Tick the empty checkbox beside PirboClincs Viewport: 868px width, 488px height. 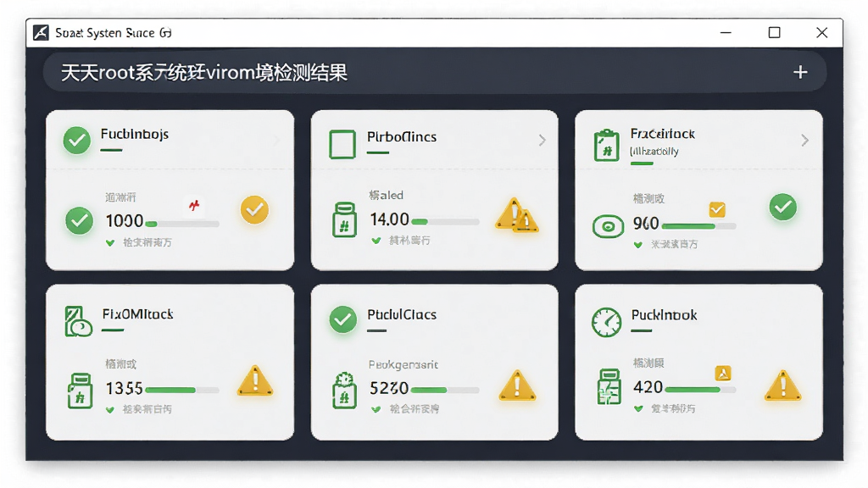point(342,144)
